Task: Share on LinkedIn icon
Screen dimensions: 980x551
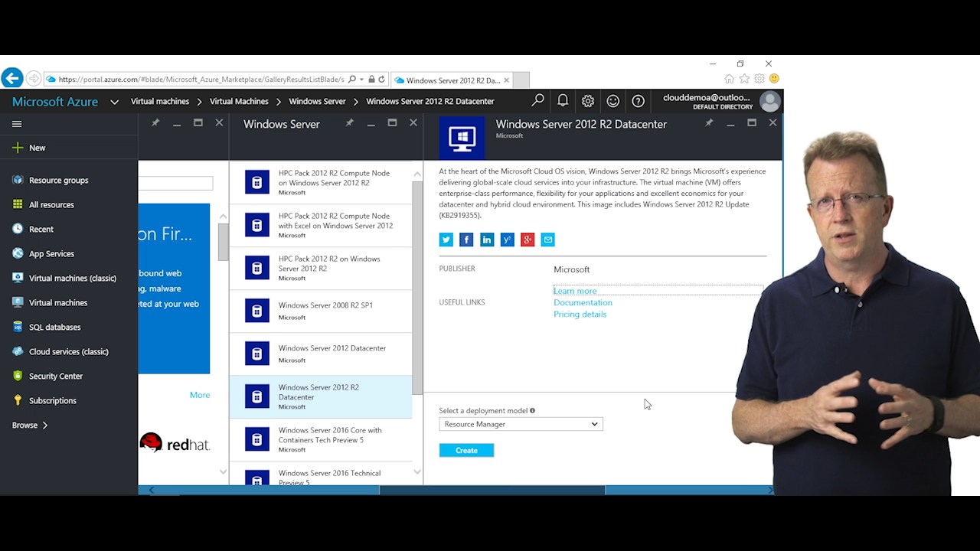Action: click(487, 240)
